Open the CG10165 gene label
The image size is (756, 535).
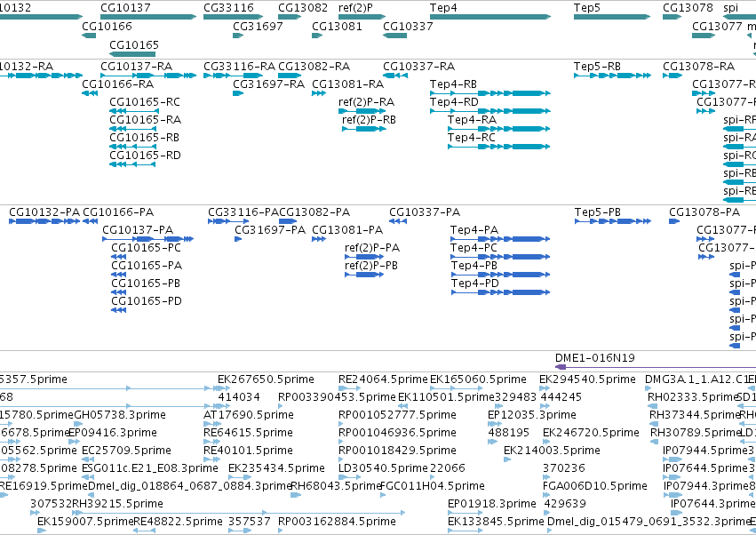pyautogui.click(x=134, y=44)
